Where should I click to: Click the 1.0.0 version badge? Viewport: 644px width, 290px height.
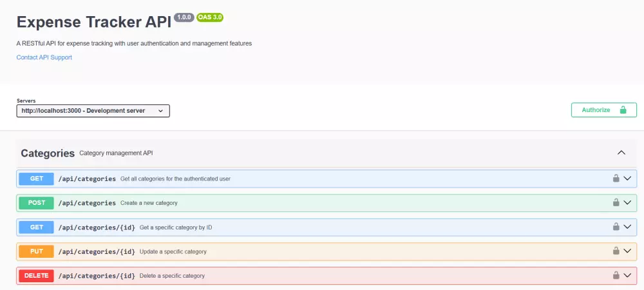184,17
